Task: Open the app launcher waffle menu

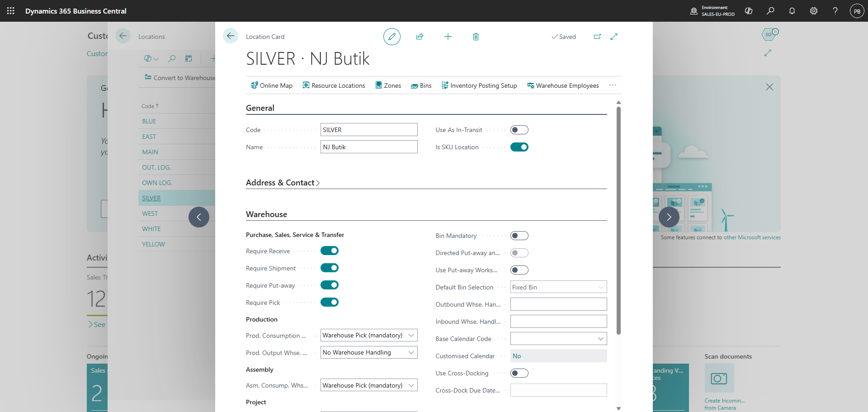Action: [11, 11]
